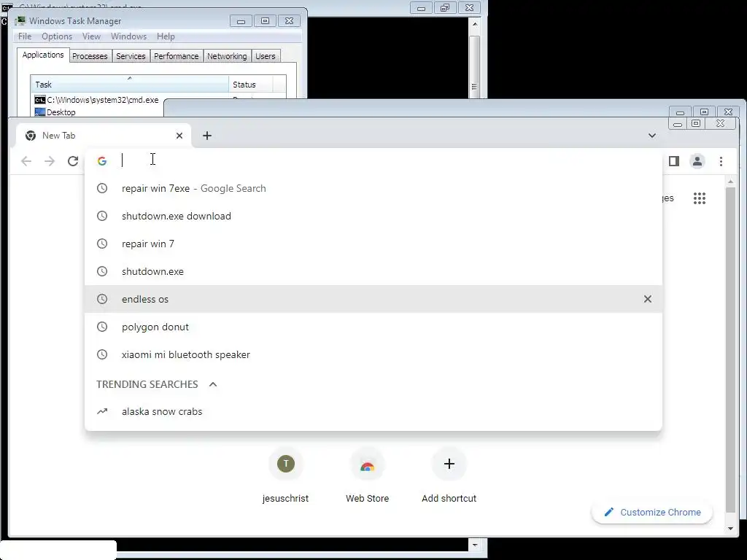
Task: Click the Task Manager title bar icon
Action: [20, 21]
